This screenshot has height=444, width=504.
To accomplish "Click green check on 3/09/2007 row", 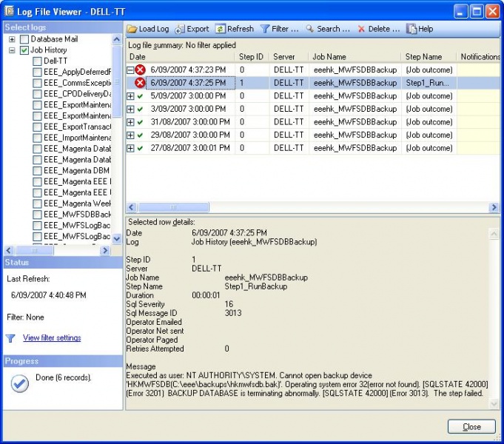I will coord(140,110).
